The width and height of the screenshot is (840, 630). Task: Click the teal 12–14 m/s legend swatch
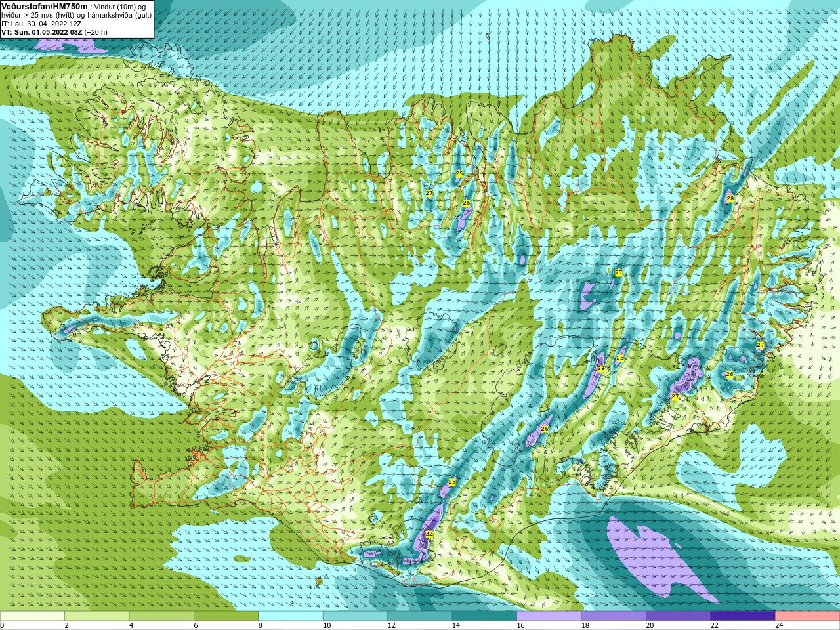click(x=420, y=616)
